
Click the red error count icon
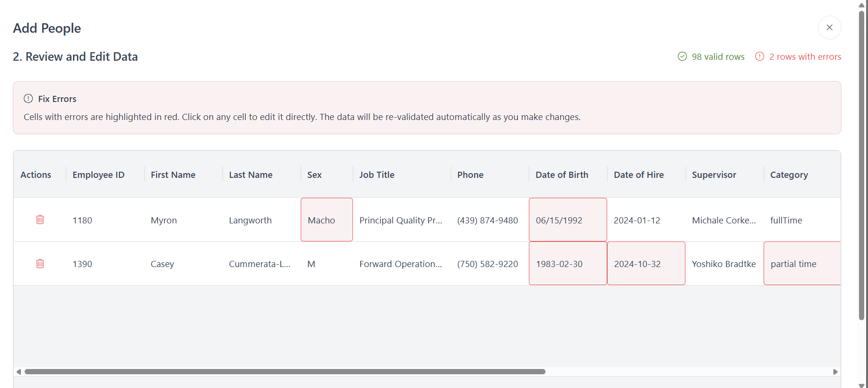point(759,56)
